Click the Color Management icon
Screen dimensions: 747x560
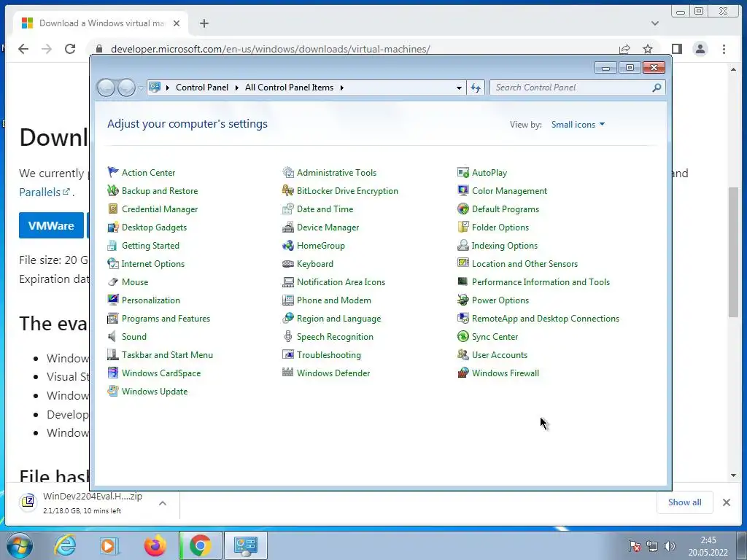click(463, 190)
